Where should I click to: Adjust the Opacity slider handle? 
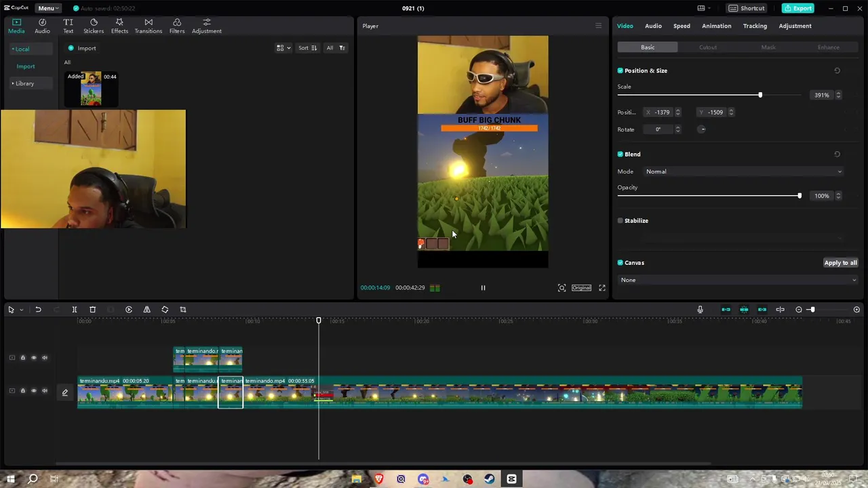point(800,196)
